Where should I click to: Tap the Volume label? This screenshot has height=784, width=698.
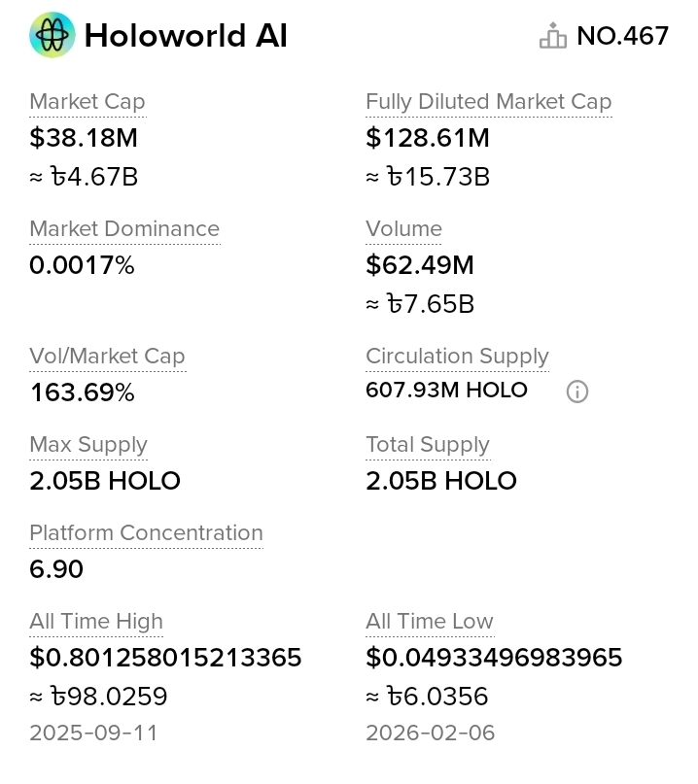(403, 229)
